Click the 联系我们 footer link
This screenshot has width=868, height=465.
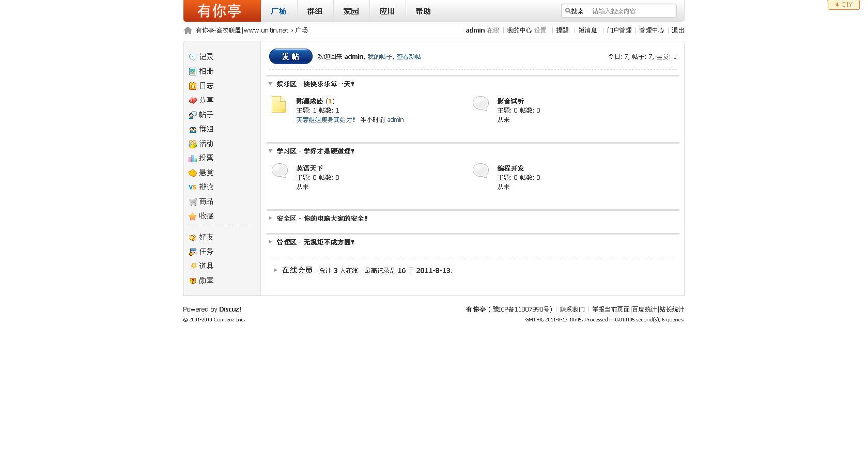point(572,309)
